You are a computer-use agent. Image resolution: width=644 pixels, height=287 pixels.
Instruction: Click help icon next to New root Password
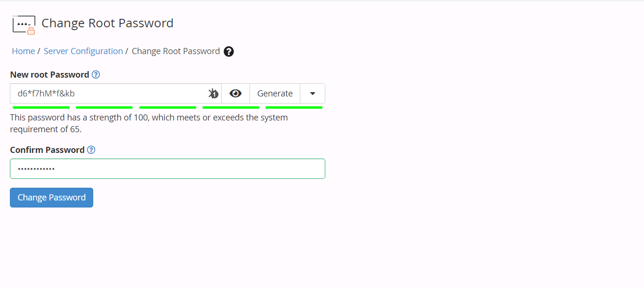tap(96, 74)
